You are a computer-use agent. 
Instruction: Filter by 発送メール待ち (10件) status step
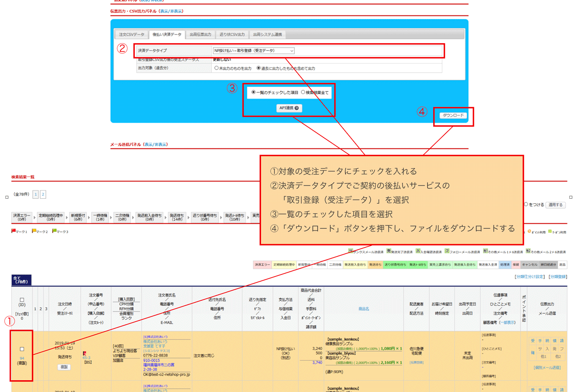point(234,217)
